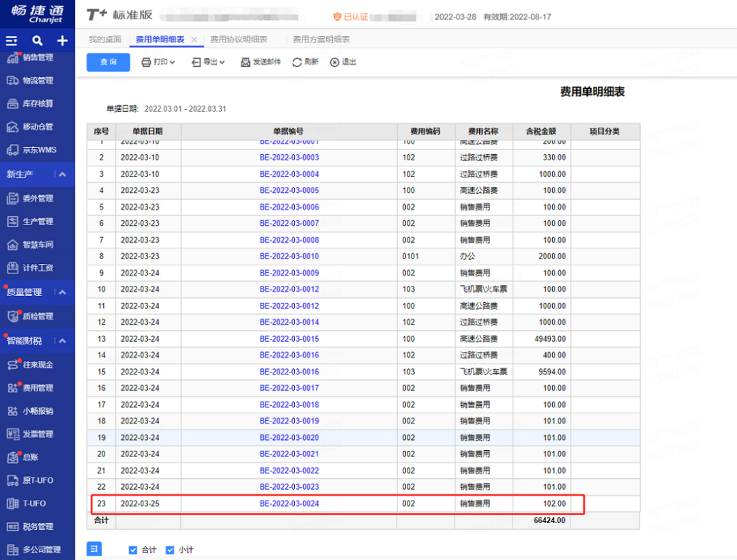This screenshot has width=737, height=560.
Task: Collapse the 新生产 sidebar group
Action: (62, 175)
